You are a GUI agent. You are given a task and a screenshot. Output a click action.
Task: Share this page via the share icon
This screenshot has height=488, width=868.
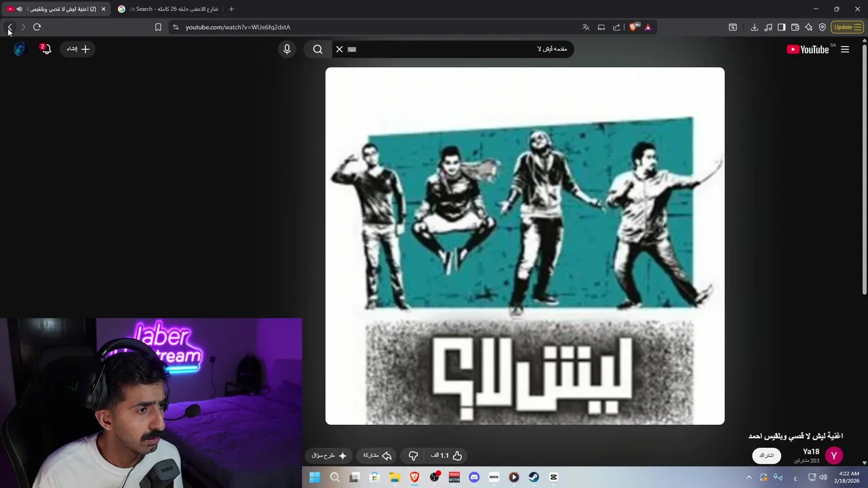[x=616, y=27]
